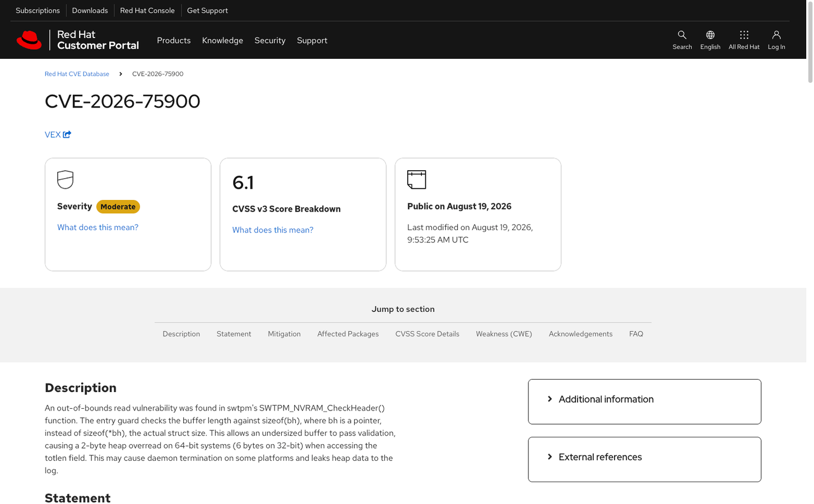Open the Downloads link
This screenshot has height=504, width=814.
point(90,11)
